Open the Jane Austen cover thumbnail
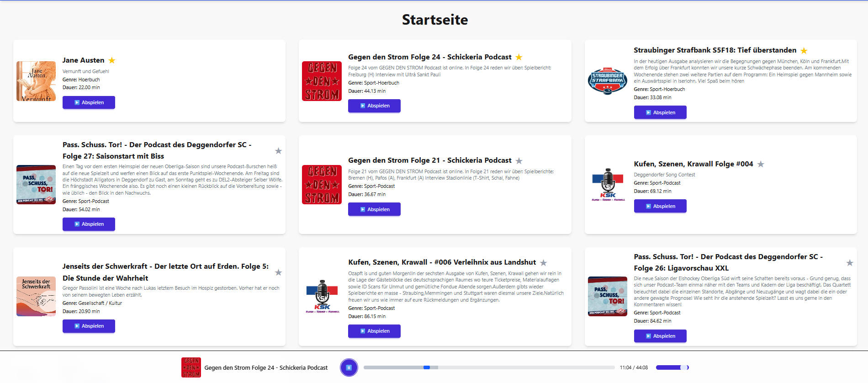The height and width of the screenshot is (383, 868). pos(36,81)
